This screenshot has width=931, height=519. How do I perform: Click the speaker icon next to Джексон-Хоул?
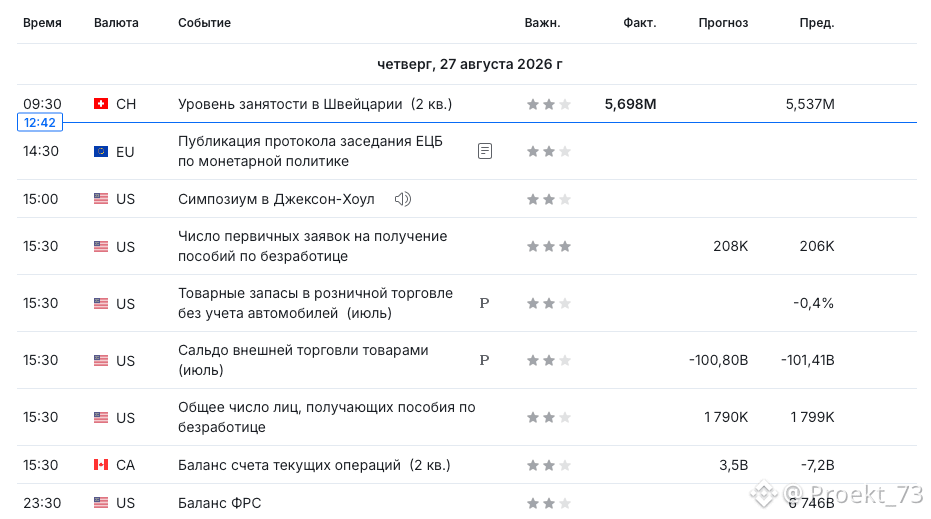pos(403,199)
